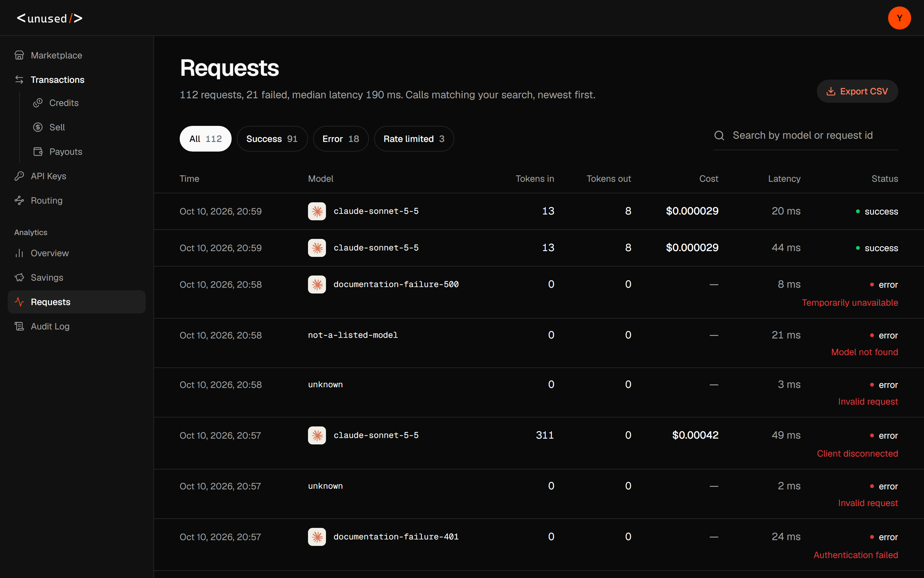Show the Error 18 requests
This screenshot has width=924, height=578.
341,139
